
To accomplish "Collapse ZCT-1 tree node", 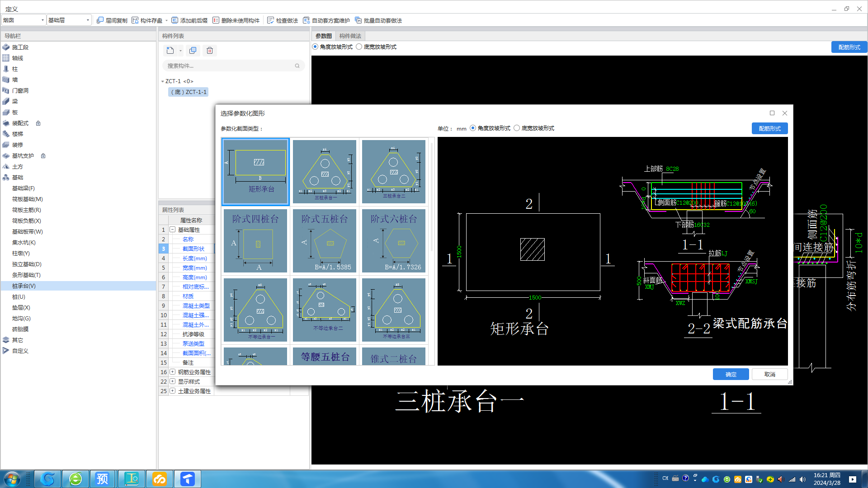I will (163, 81).
